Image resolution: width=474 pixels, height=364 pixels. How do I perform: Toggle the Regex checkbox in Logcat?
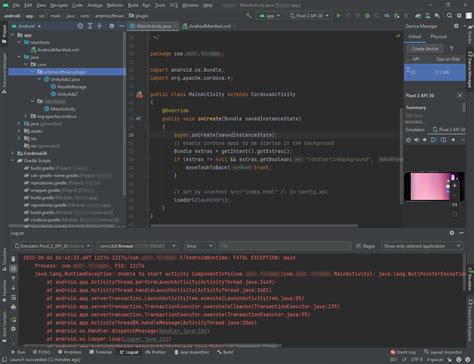[358, 246]
